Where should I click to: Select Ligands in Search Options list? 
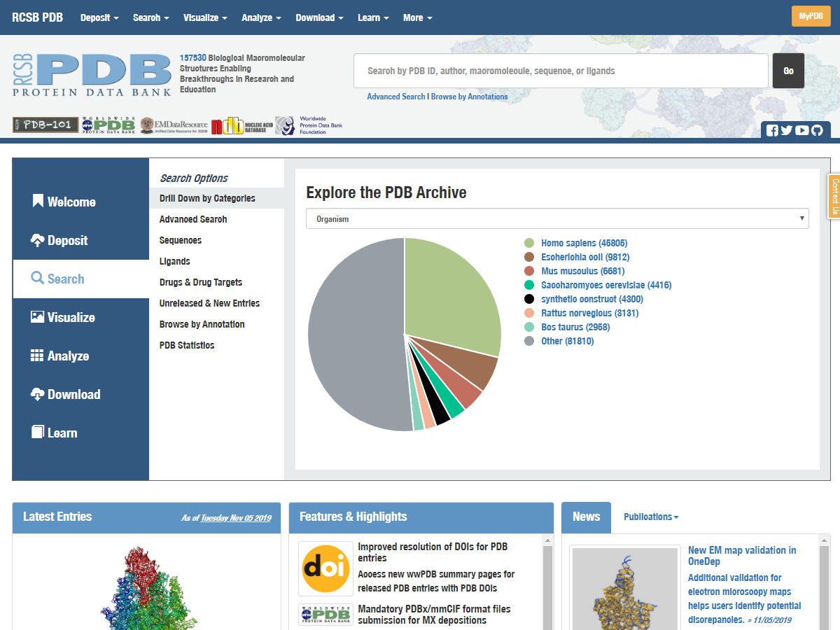pyautogui.click(x=175, y=261)
